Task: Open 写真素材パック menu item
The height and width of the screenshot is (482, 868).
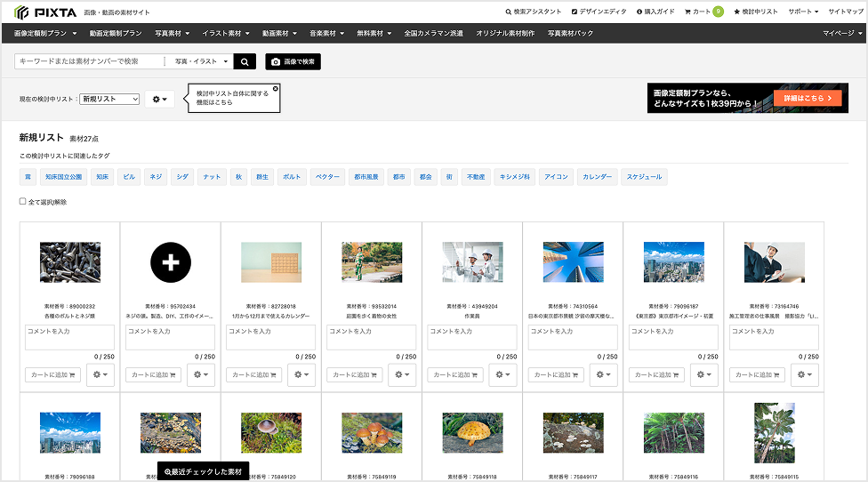Action: point(570,33)
